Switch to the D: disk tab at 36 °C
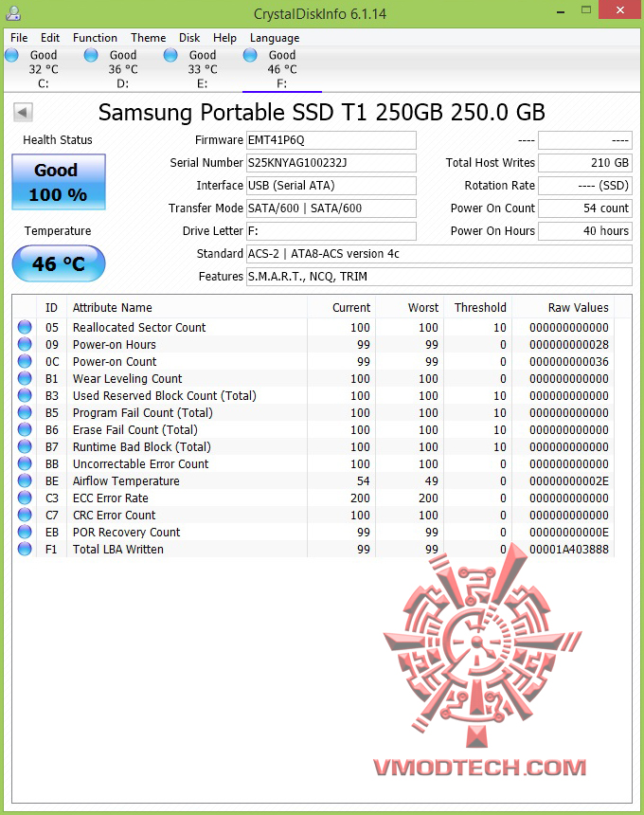The height and width of the screenshot is (815, 644). (123, 69)
